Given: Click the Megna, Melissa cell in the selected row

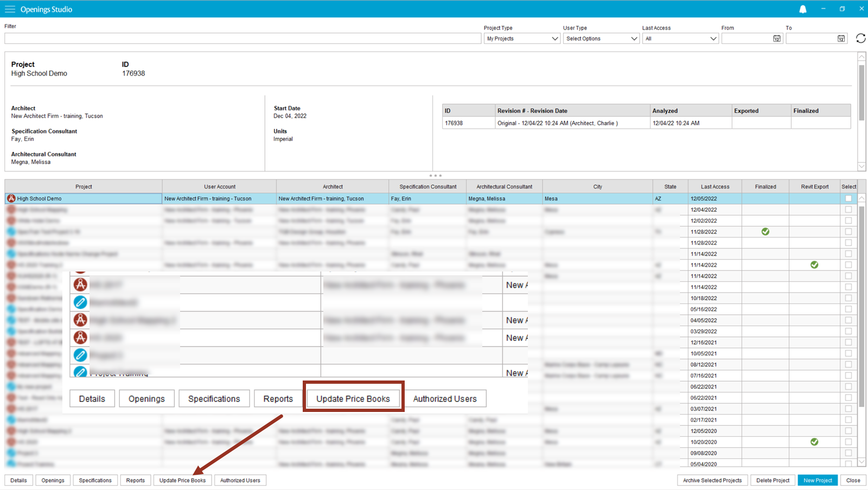Looking at the screenshot, I should tap(505, 198).
